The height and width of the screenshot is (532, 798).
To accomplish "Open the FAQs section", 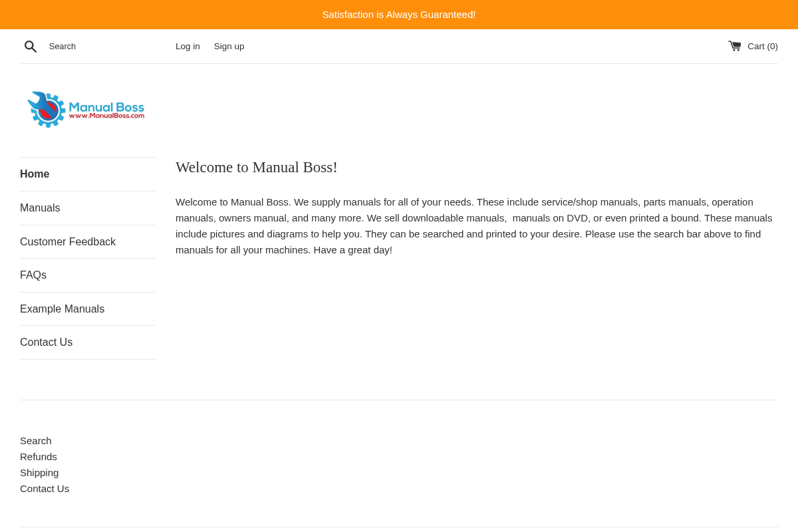I will click(x=33, y=275).
